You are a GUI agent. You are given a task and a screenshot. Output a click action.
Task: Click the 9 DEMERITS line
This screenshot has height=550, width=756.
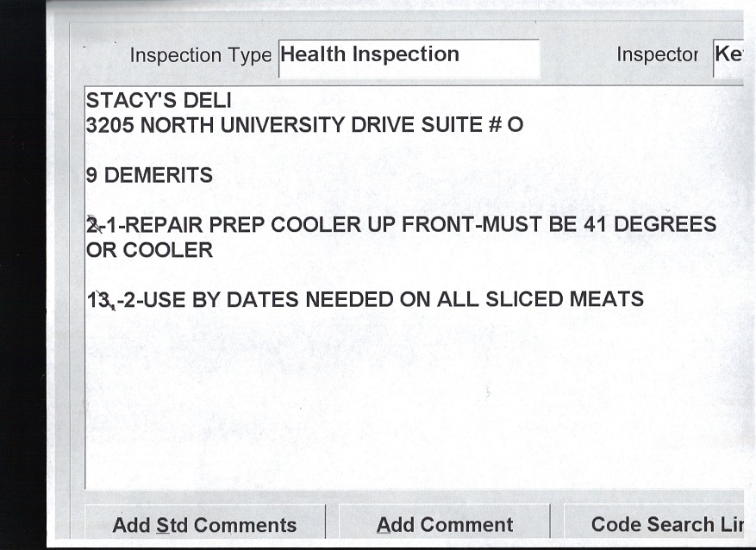tap(149, 176)
